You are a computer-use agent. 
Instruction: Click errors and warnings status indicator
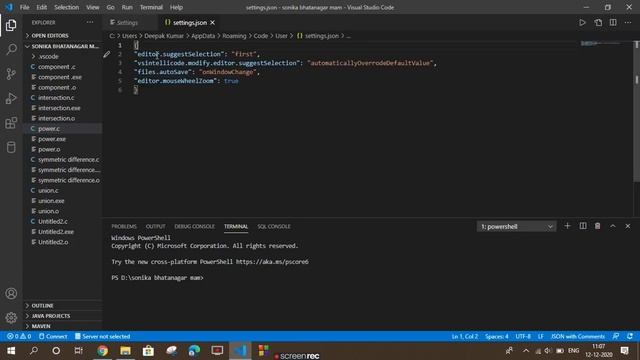[x=19, y=336]
